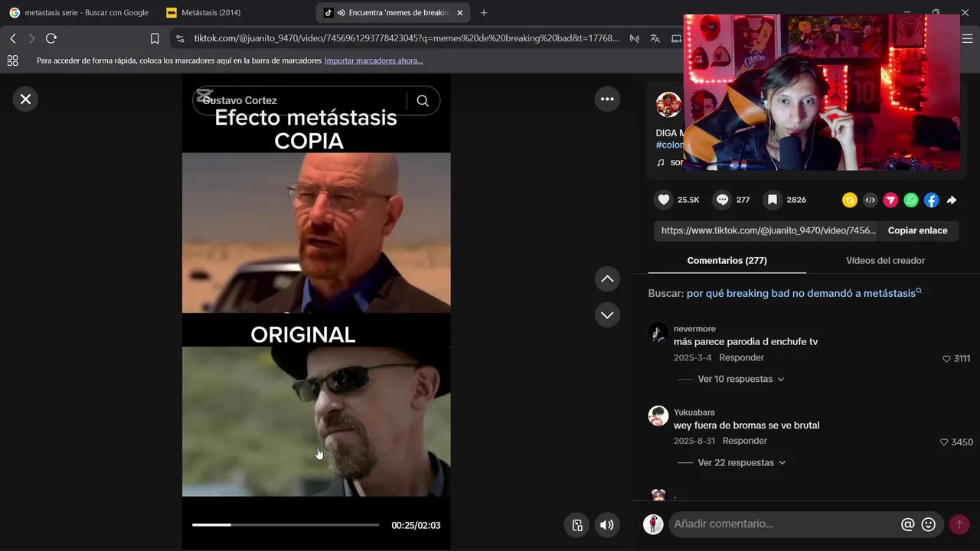Go to next video with down arrow

coord(607,315)
